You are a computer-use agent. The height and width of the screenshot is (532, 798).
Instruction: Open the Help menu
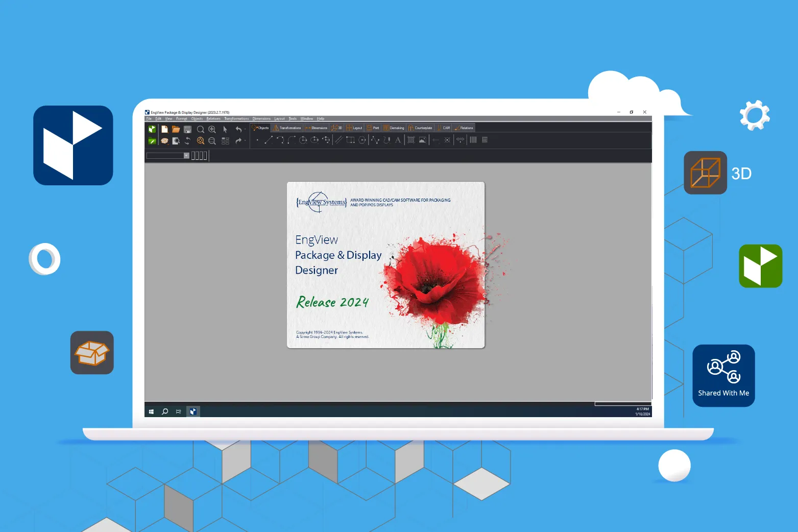(321, 118)
